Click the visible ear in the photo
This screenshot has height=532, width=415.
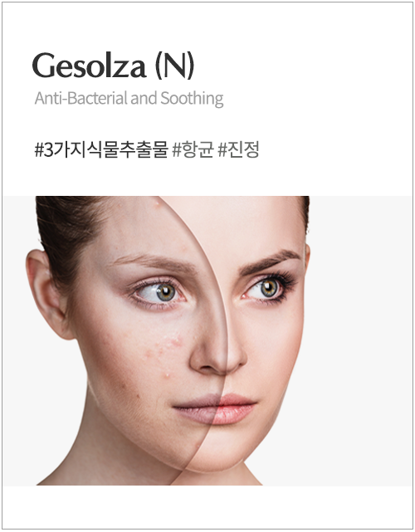click(x=46, y=294)
